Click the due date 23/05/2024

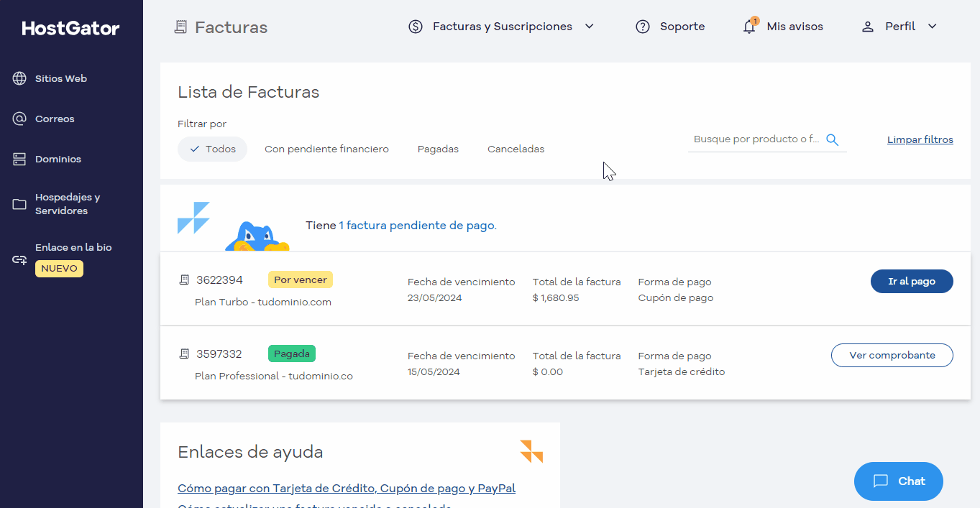tap(434, 297)
